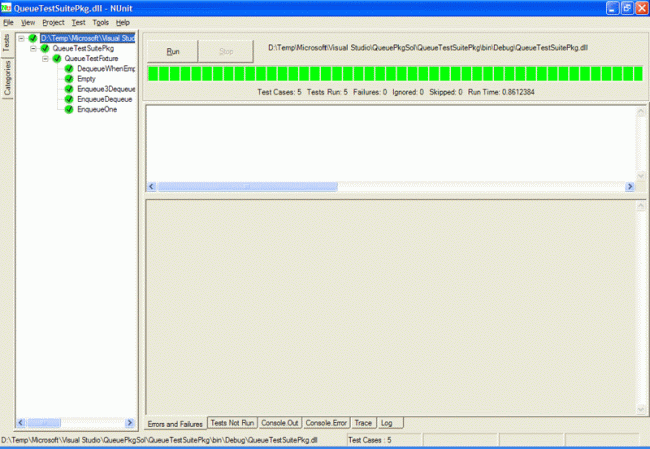Viewport: 650px width, 449px height.
Task: Click the assembly path text beside Stop button
Action: 428,48
